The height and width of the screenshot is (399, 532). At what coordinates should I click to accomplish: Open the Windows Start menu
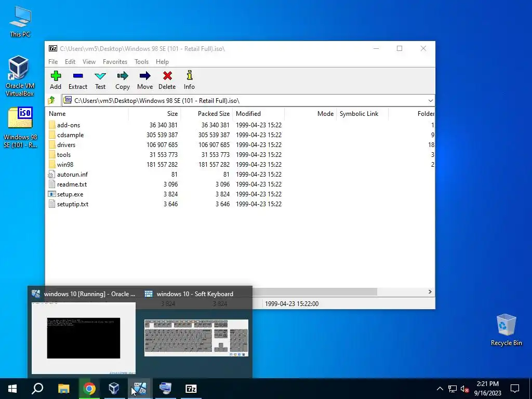pos(12,389)
